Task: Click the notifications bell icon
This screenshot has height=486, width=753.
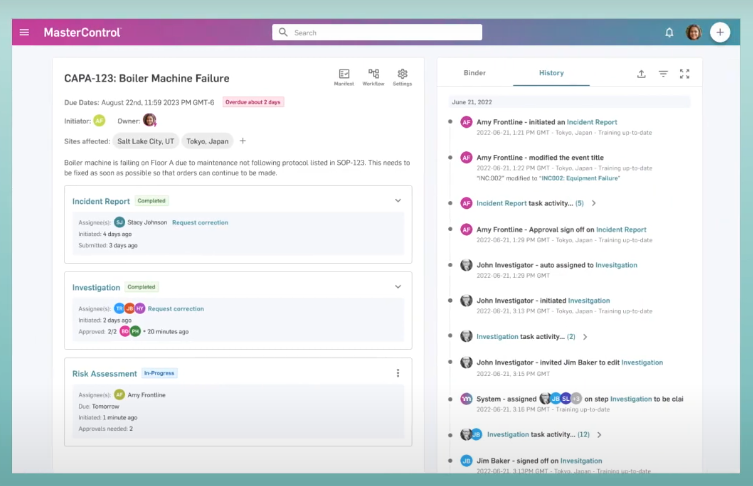Action: coord(669,32)
